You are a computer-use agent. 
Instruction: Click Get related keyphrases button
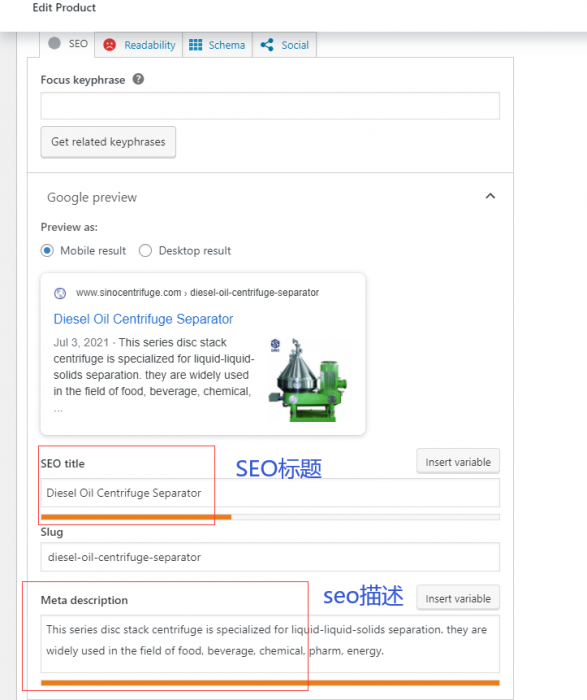click(108, 142)
